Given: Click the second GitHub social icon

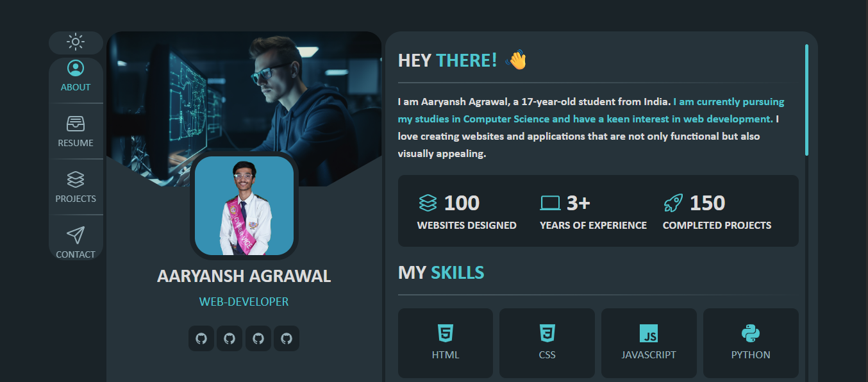Looking at the screenshot, I should tap(230, 338).
